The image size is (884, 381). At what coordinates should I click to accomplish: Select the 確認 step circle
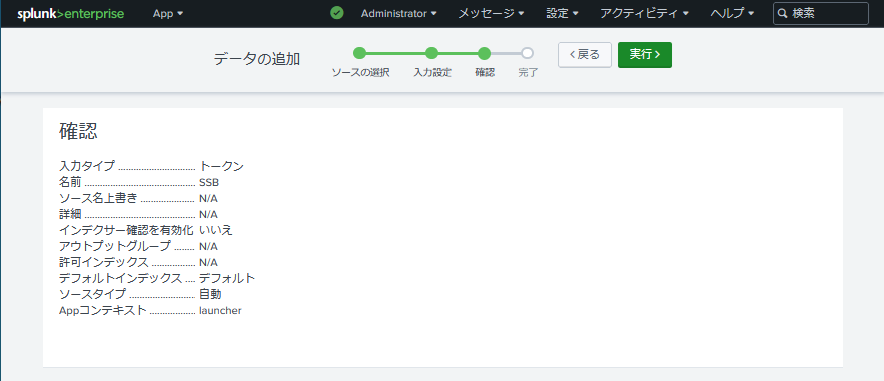tap(484, 54)
